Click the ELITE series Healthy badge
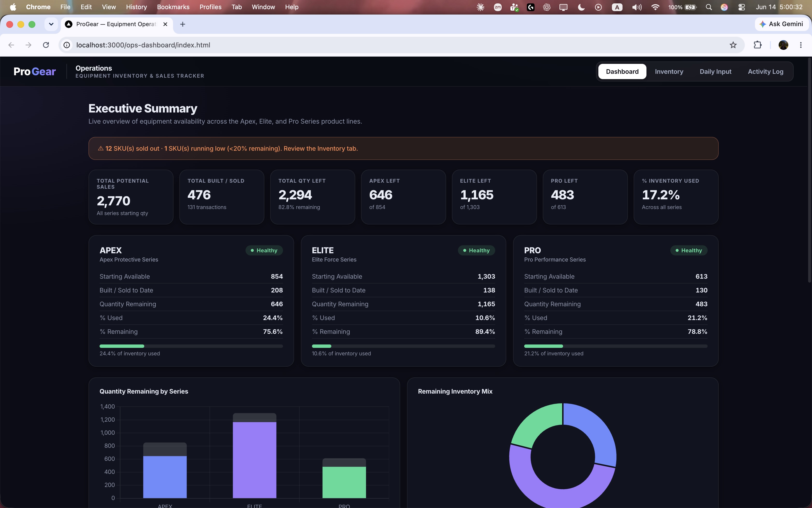 point(477,250)
